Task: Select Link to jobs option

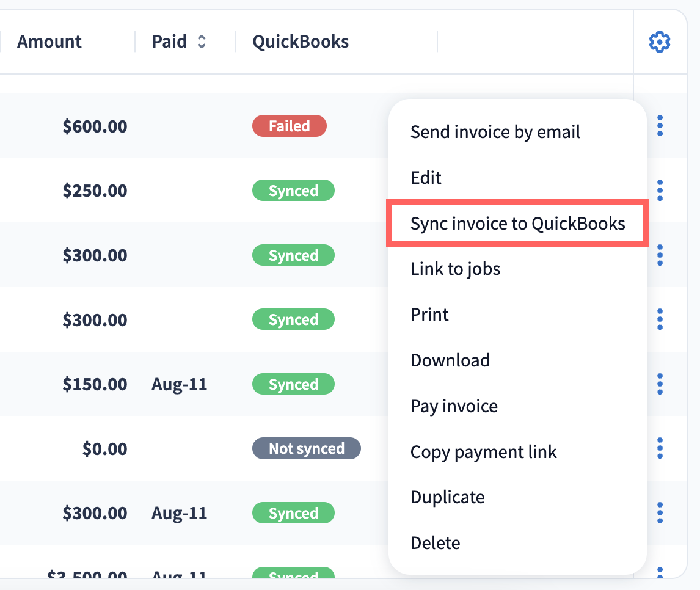Action: click(455, 269)
